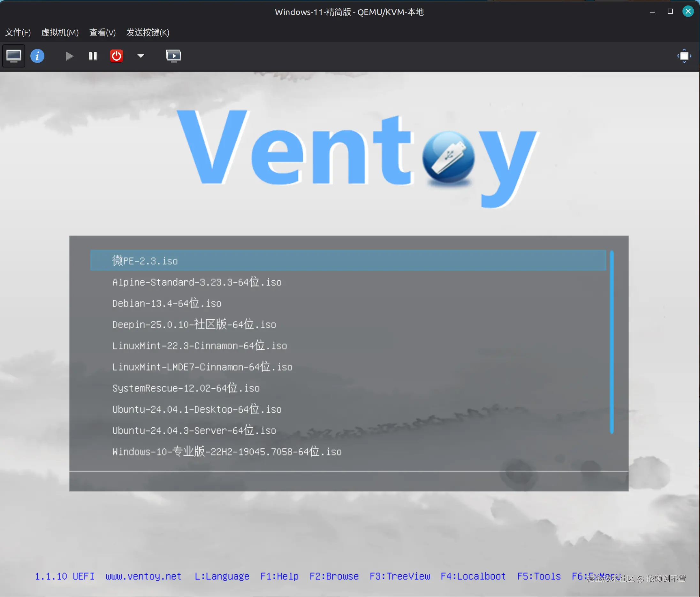Click the red shutdown power button

click(117, 56)
